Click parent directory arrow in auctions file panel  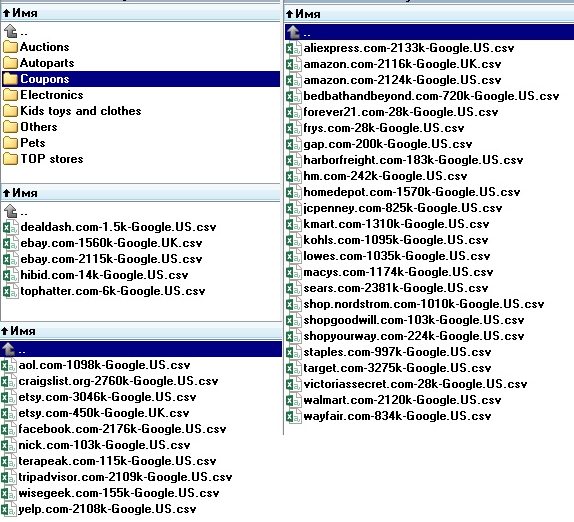tap(11, 211)
